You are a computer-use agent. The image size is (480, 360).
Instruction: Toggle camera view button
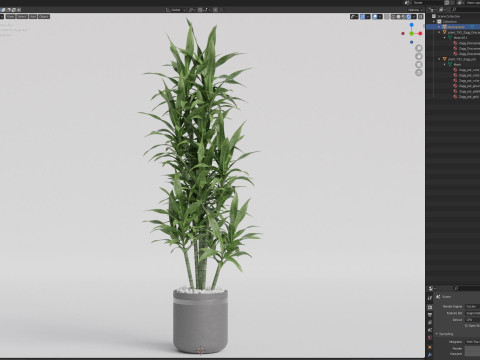coord(419,64)
